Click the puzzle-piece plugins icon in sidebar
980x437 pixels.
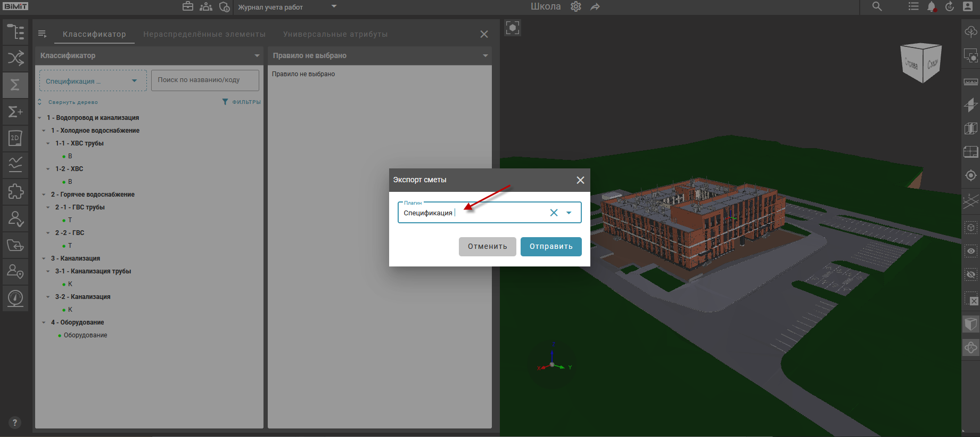pyautogui.click(x=15, y=191)
